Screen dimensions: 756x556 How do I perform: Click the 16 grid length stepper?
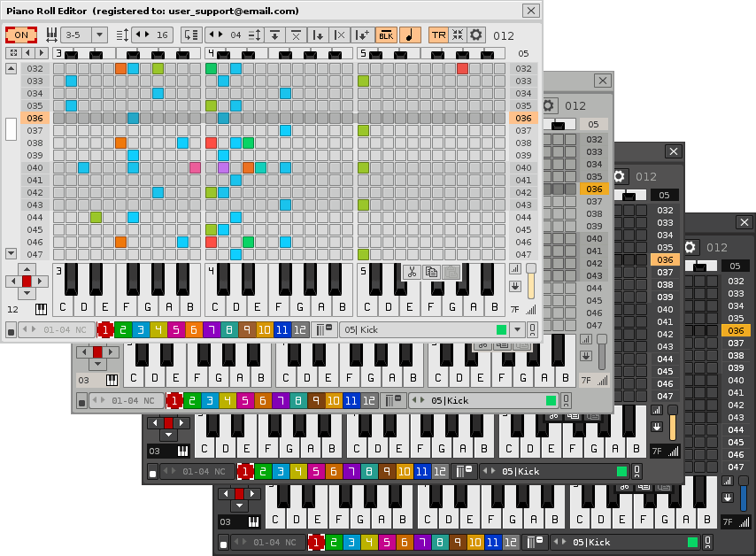(152, 35)
